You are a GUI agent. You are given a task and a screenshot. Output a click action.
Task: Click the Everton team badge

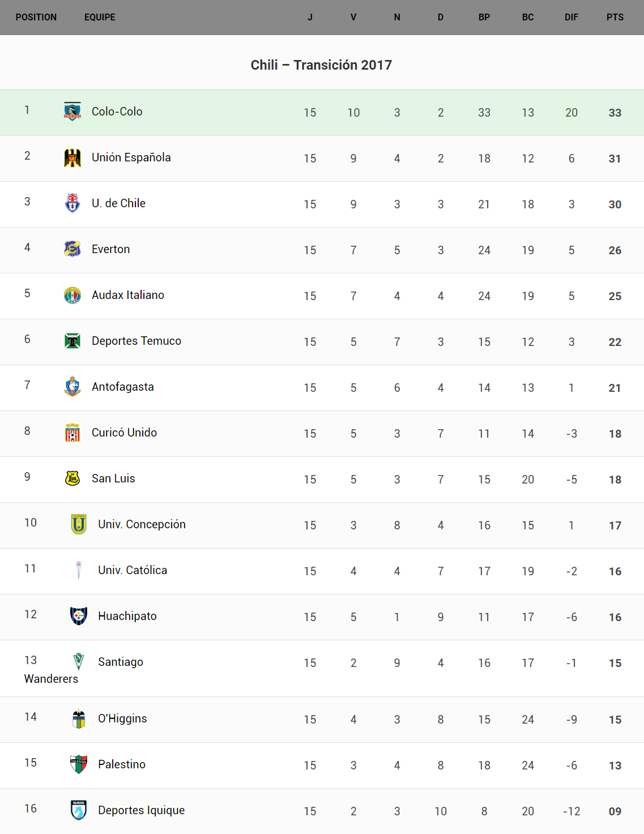coord(72,249)
